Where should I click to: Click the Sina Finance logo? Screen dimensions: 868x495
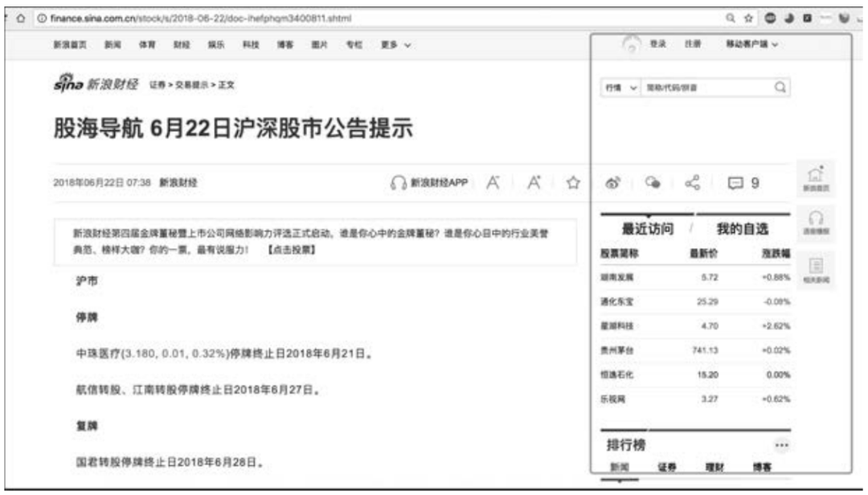(x=96, y=84)
